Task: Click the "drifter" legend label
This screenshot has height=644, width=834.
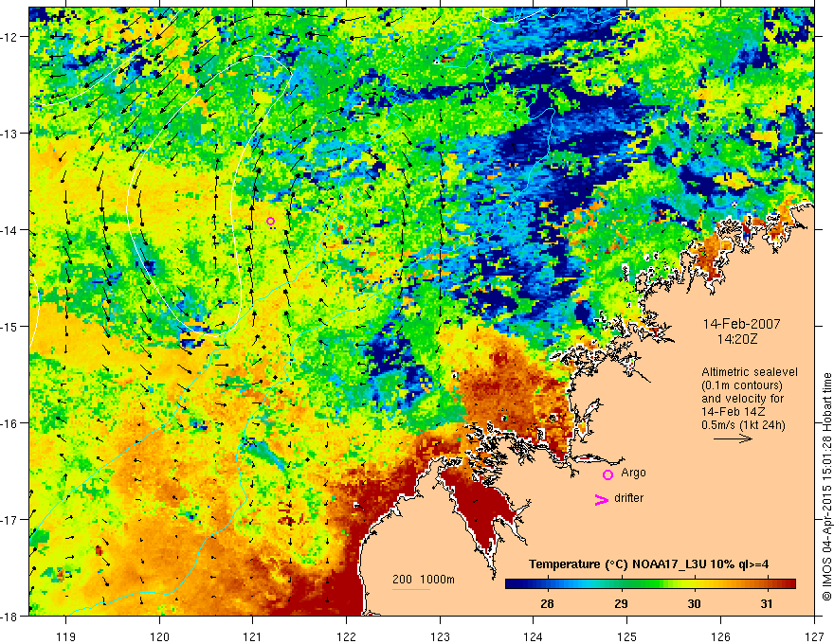Action: click(628, 498)
